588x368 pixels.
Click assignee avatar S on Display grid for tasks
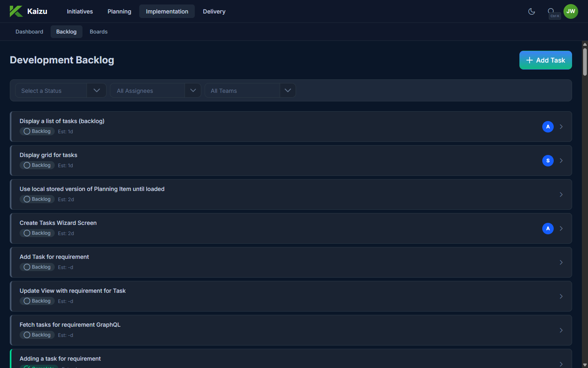(548, 161)
